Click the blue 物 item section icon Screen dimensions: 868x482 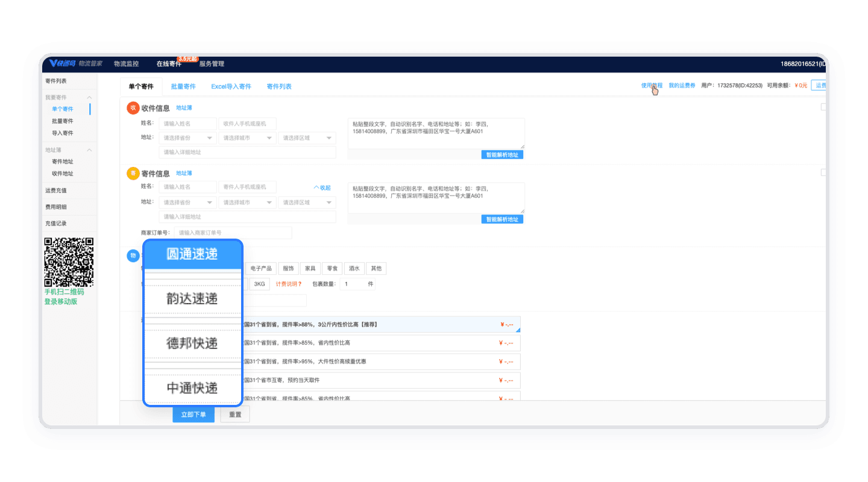coord(133,256)
